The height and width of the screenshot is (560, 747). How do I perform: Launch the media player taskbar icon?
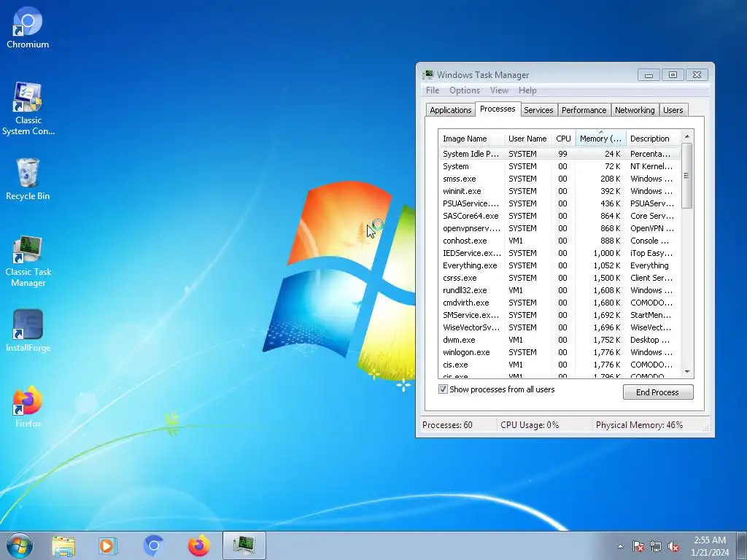tap(108, 545)
